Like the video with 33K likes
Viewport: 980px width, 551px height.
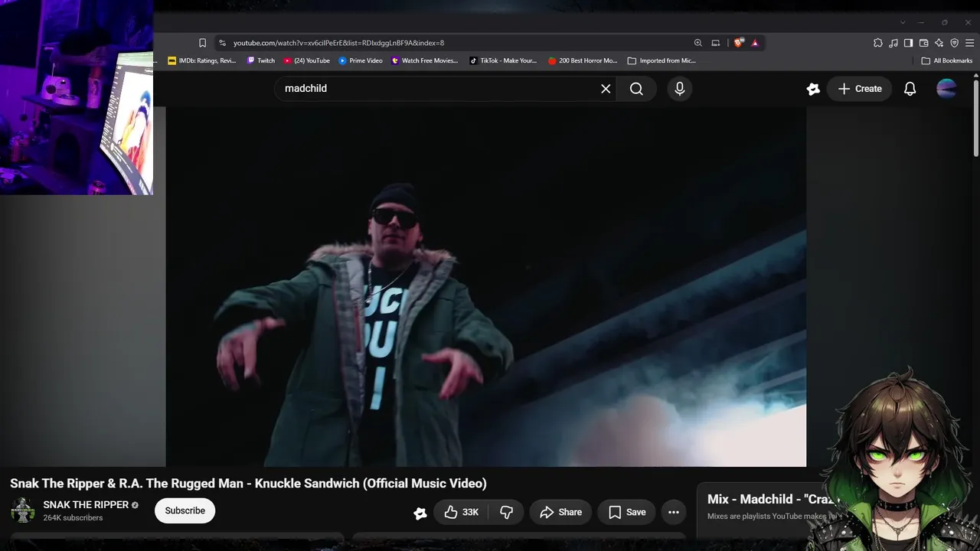(x=462, y=512)
